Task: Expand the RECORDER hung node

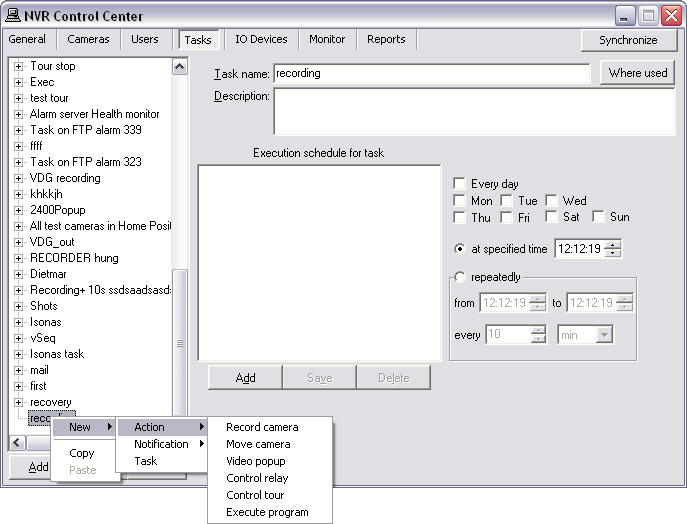Action: pyautogui.click(x=18, y=258)
